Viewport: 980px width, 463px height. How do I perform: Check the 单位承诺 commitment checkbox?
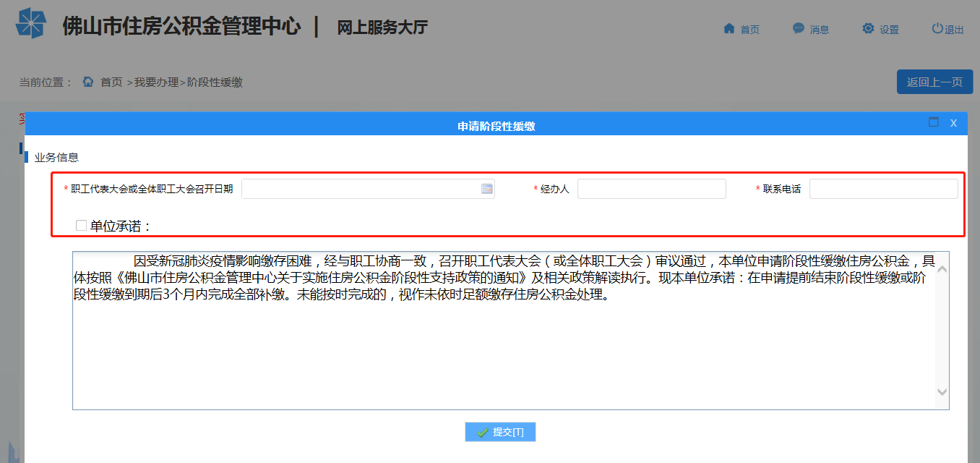point(81,224)
